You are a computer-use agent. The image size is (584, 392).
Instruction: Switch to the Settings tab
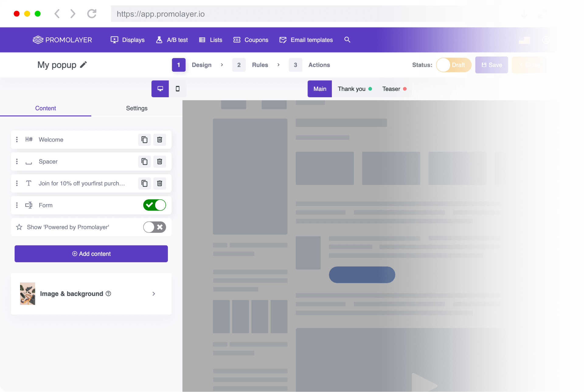[x=137, y=108]
